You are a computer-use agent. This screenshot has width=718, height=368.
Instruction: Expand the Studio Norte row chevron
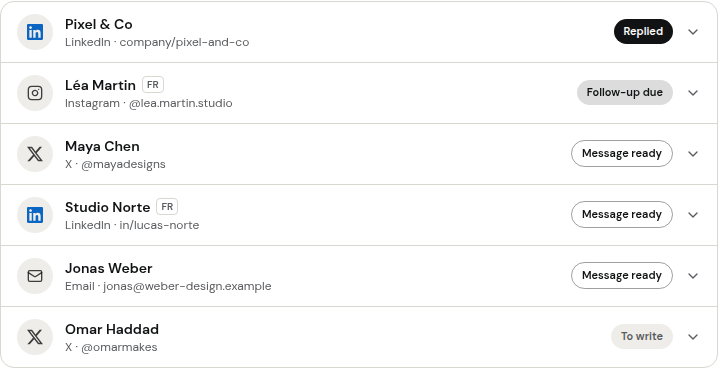(x=693, y=215)
